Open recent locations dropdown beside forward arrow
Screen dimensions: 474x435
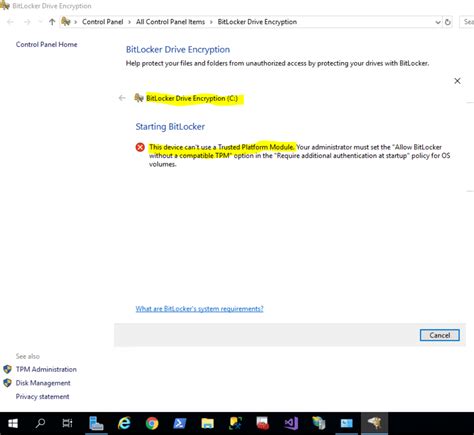[40, 22]
